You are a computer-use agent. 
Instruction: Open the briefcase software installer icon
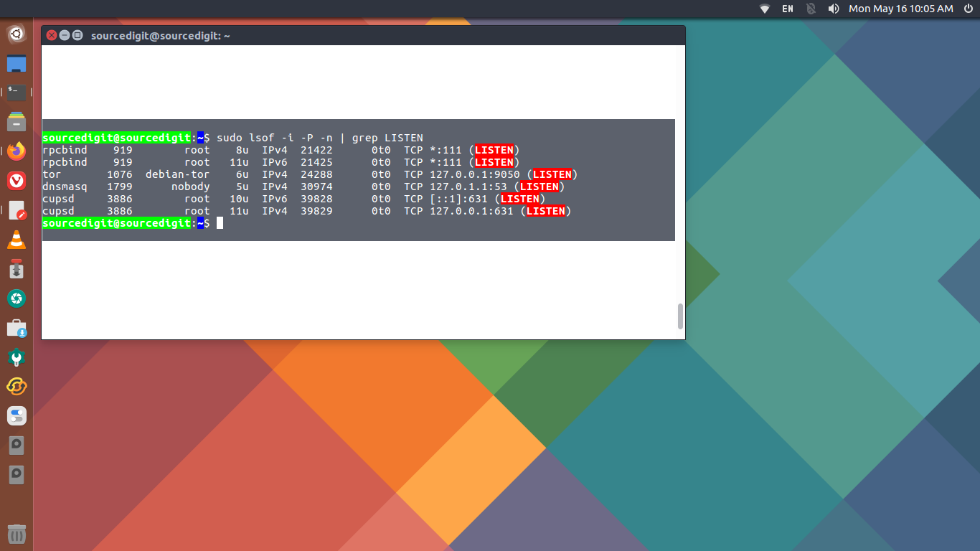17,329
